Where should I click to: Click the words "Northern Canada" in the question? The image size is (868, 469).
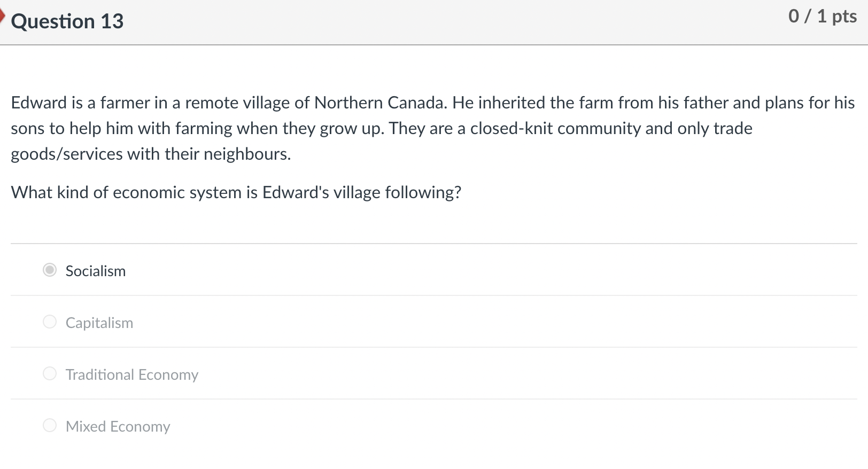(380, 103)
